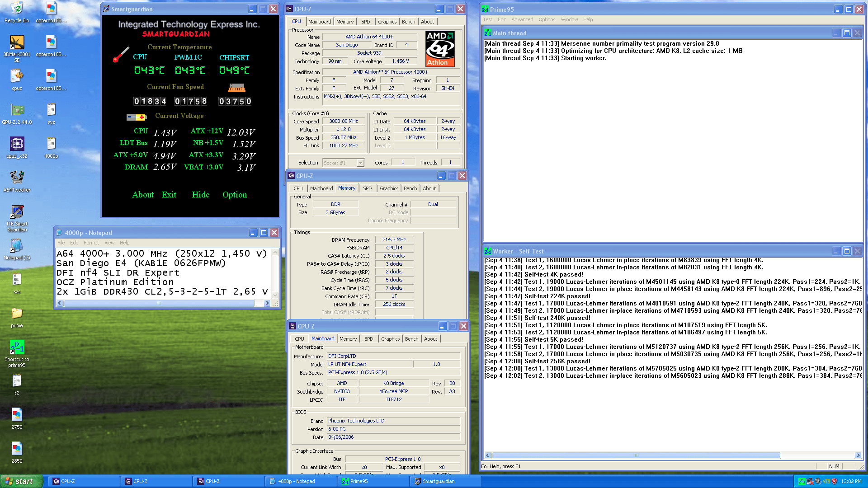Click the CPU fan speed counter 01834
The image size is (868, 488).
(150, 101)
